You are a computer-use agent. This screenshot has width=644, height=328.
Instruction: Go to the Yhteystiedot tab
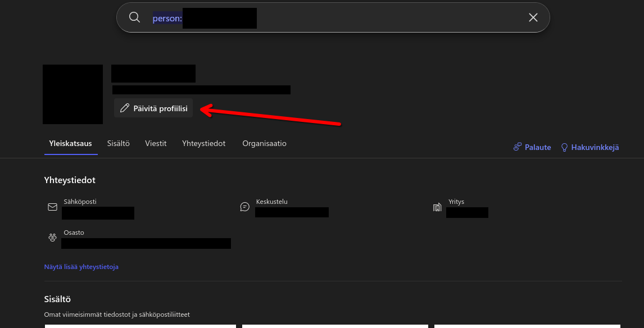click(203, 144)
